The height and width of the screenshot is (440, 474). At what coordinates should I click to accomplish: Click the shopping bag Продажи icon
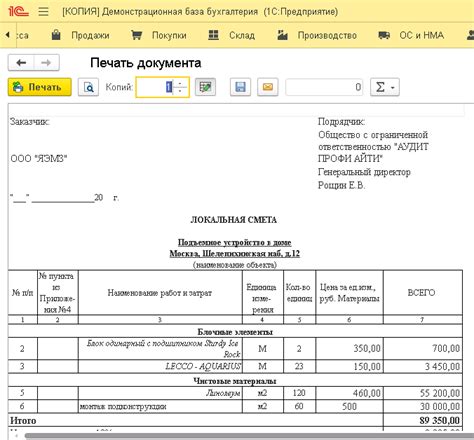coord(56,35)
